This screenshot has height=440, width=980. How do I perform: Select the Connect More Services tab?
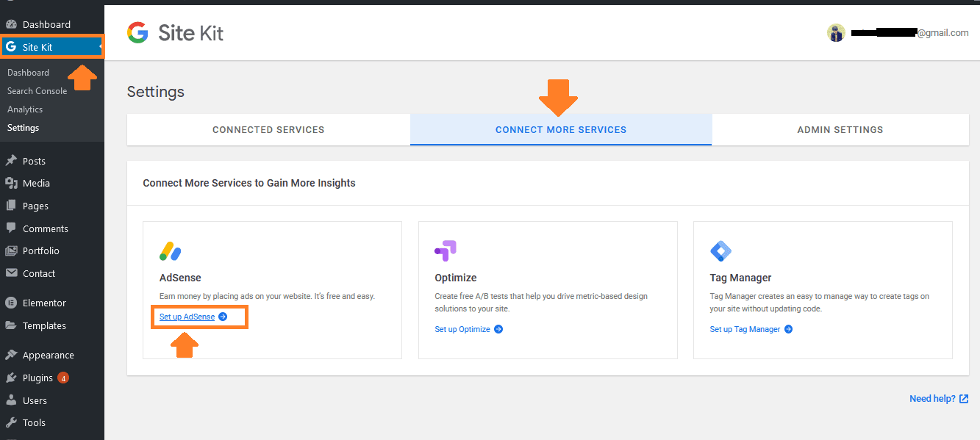point(561,129)
